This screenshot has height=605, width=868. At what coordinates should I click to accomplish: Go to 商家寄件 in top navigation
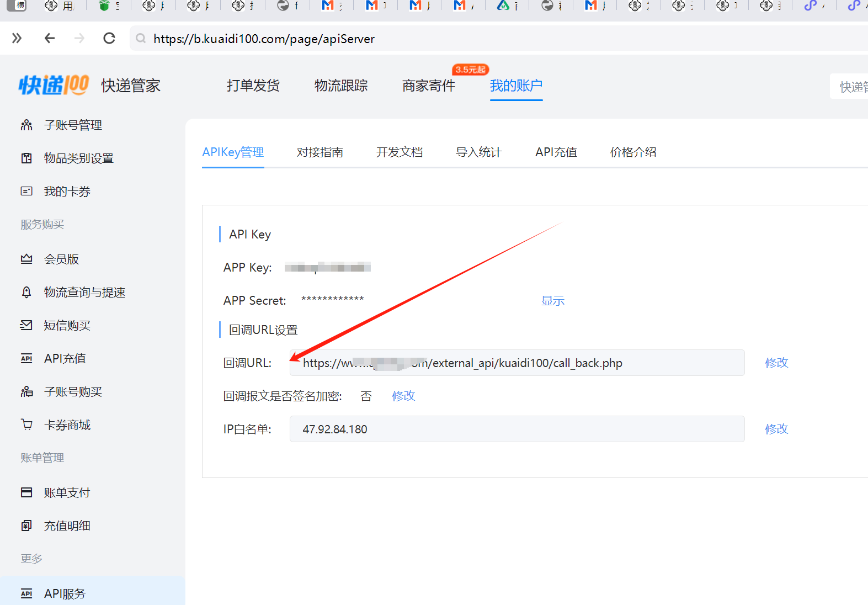[x=429, y=86]
